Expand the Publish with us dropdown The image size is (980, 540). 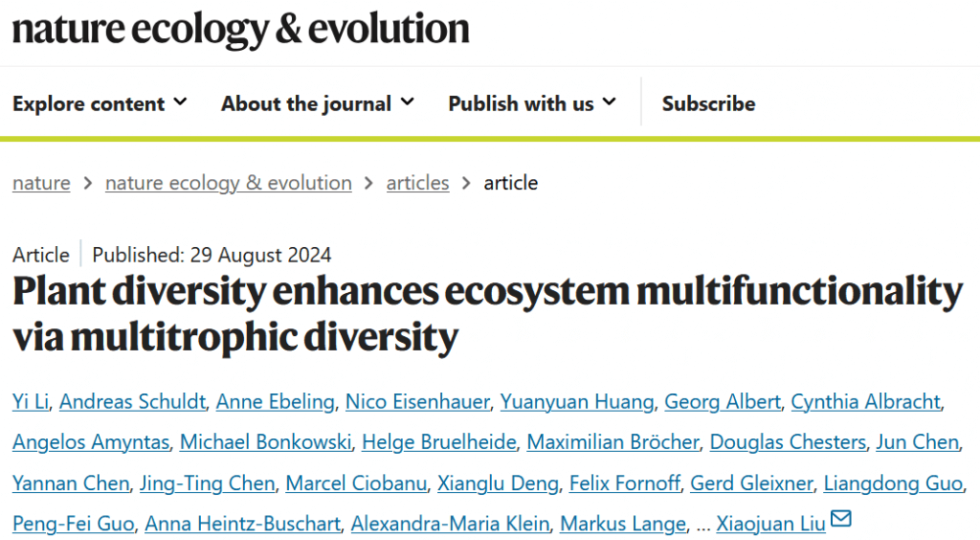532,103
